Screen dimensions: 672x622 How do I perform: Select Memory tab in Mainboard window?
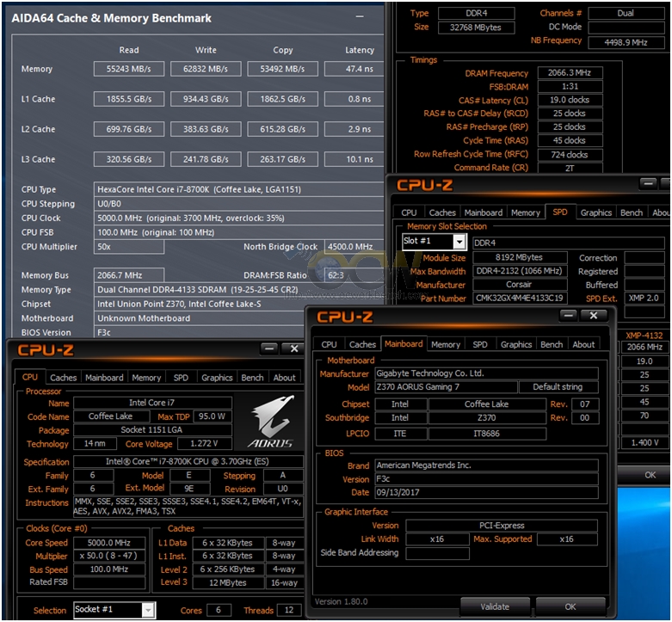pos(446,344)
